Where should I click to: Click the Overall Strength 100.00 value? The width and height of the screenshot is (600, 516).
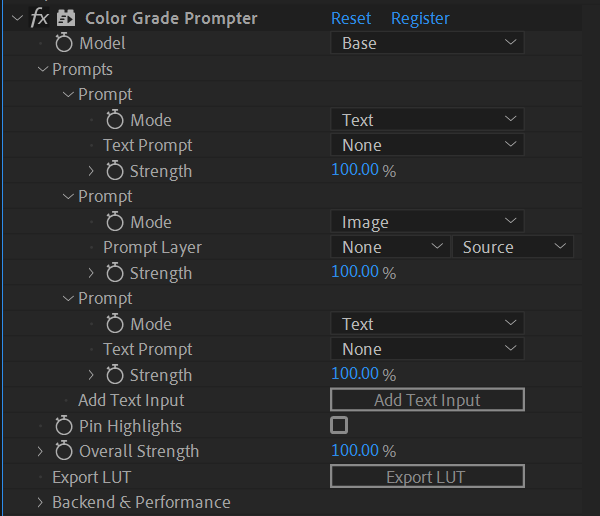coord(355,451)
